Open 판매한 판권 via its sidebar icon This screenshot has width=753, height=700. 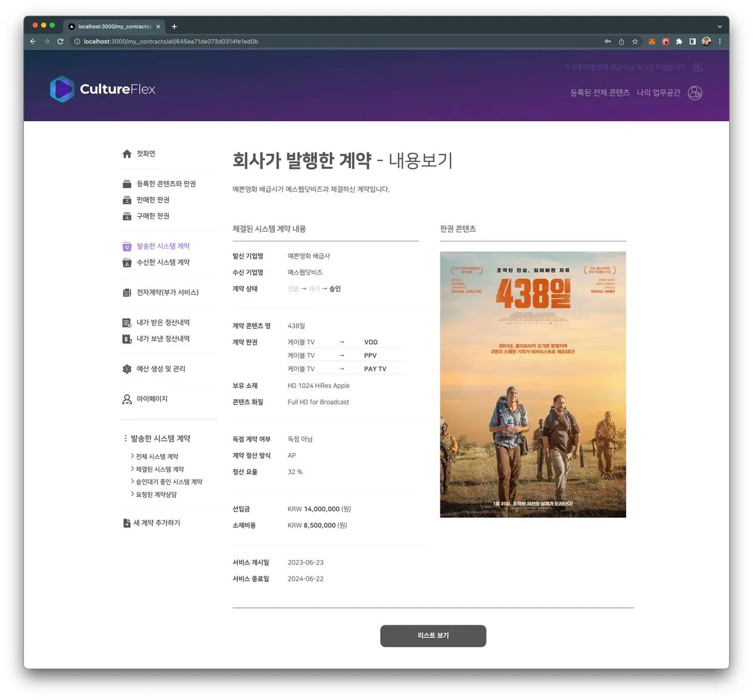(x=127, y=200)
